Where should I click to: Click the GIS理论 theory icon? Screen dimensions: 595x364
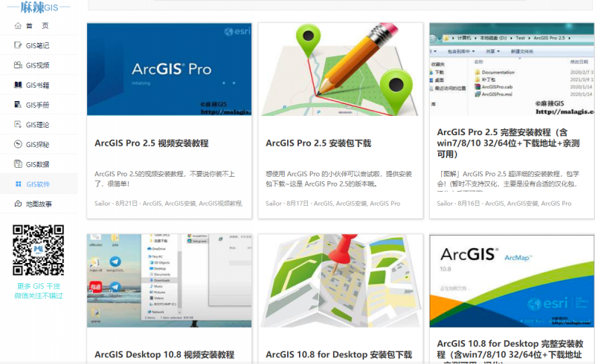(x=19, y=125)
